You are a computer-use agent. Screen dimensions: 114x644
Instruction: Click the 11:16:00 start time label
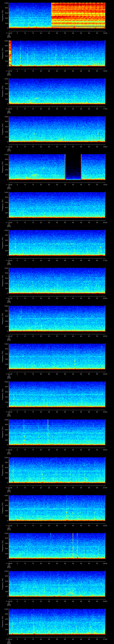9,109
